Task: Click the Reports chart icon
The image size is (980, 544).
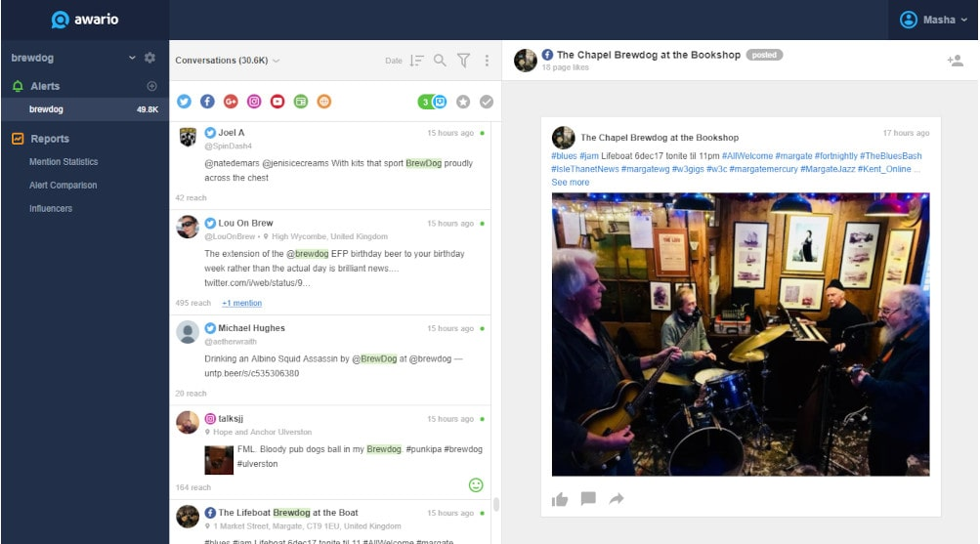Action: click(x=18, y=139)
